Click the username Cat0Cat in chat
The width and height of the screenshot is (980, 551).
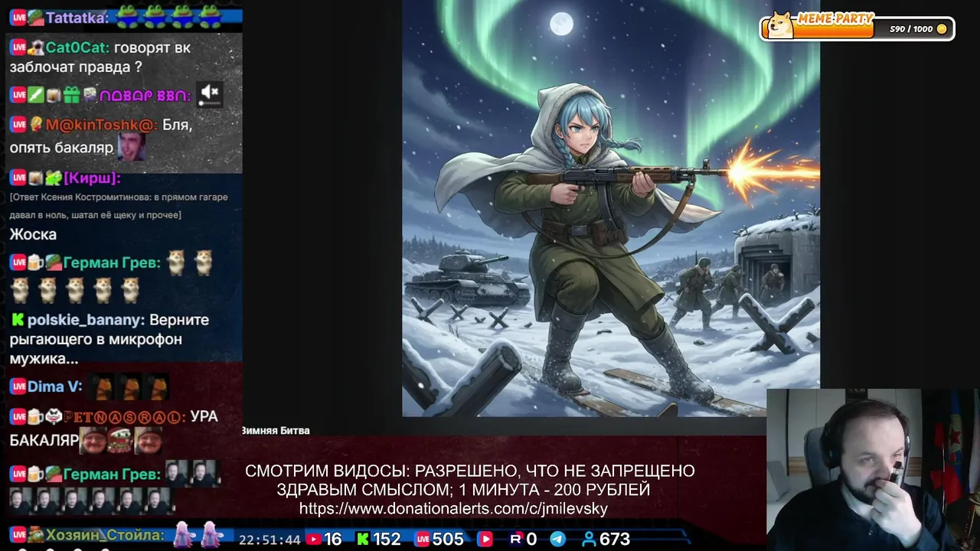[77, 47]
